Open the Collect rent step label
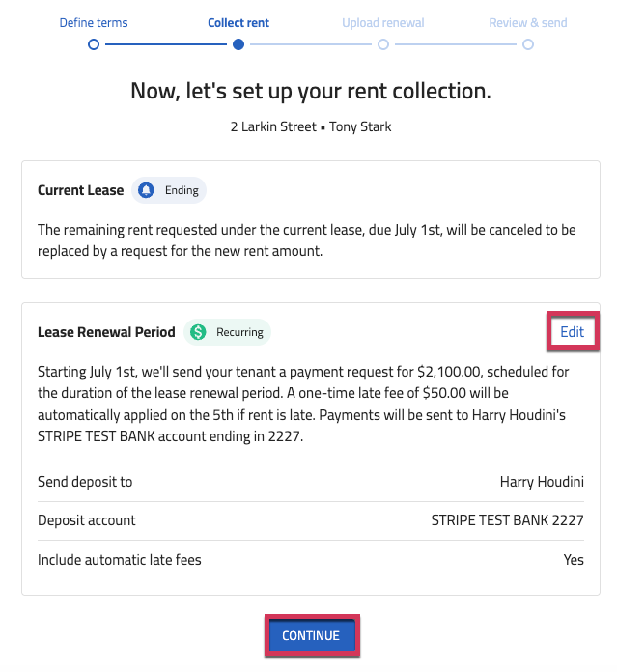The width and height of the screenshot is (617, 672). [x=238, y=23]
